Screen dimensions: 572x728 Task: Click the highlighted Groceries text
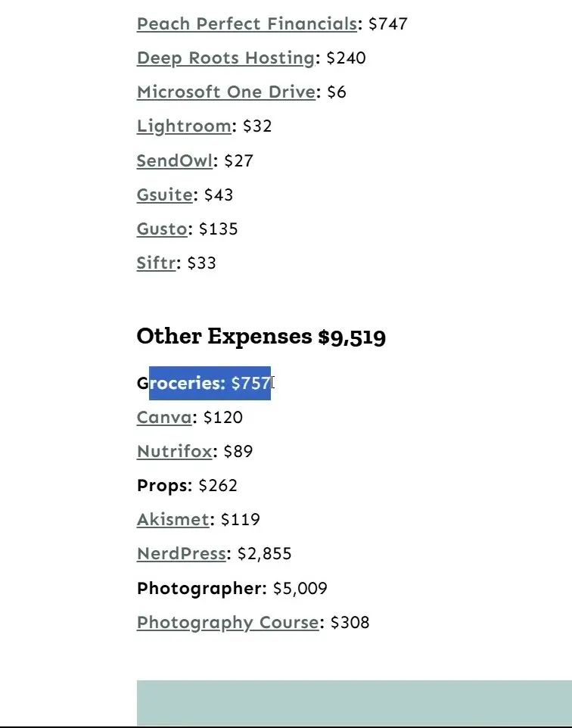[210, 383]
